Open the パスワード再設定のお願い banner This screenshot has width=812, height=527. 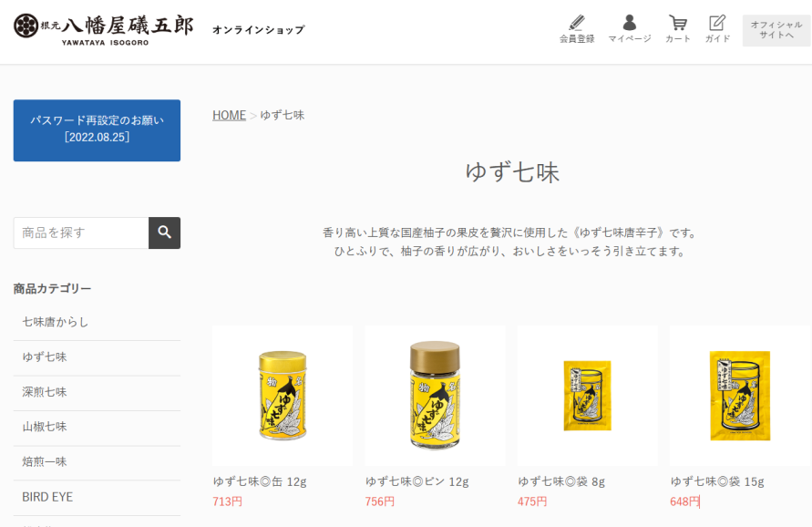97,130
